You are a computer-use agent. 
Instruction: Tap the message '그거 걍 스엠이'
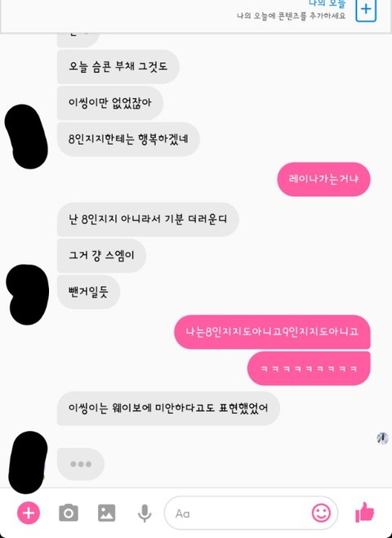click(x=101, y=256)
